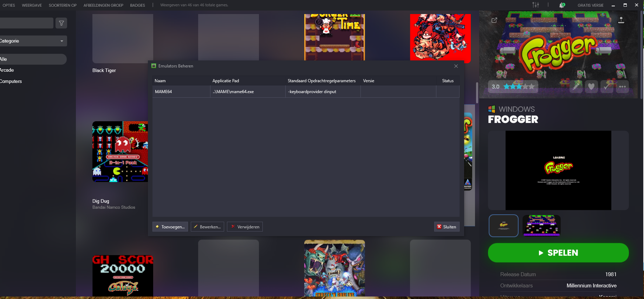Click Standaard Opdrachtregelparameters column header
The image size is (644, 299).
pos(323,81)
